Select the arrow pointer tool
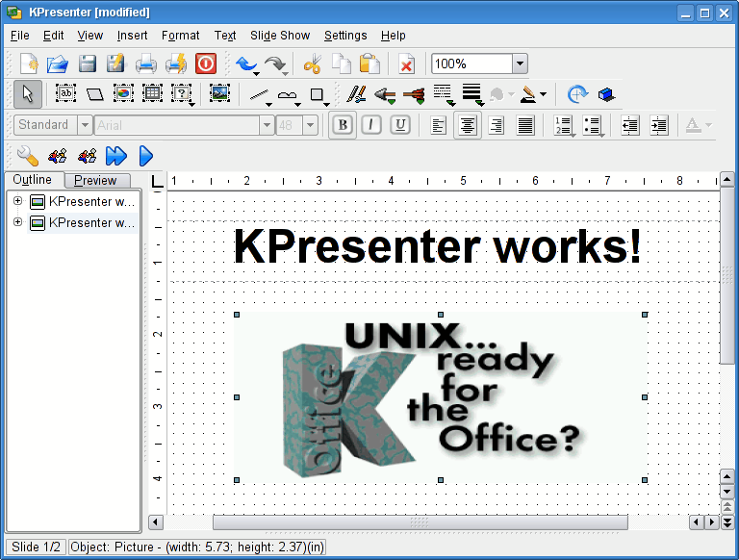The height and width of the screenshot is (560, 739). tap(28, 94)
